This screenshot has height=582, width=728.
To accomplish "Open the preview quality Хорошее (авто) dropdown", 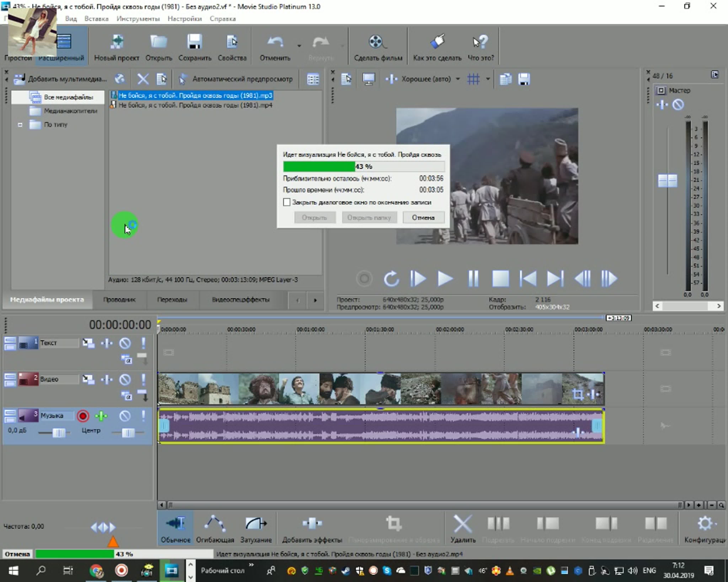I will (457, 79).
